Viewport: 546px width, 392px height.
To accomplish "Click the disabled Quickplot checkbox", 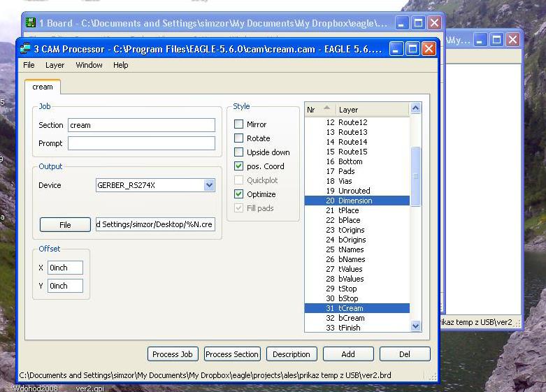I will [x=238, y=180].
